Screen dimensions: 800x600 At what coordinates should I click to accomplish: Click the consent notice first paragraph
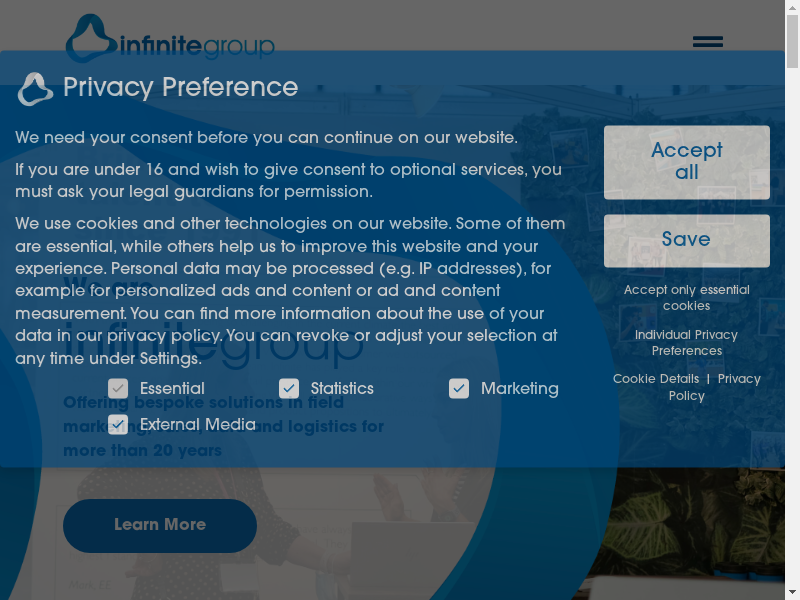click(266, 138)
